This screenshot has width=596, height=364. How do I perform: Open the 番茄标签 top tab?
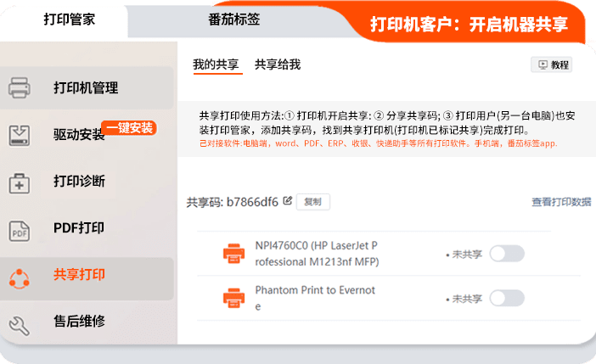(x=233, y=19)
